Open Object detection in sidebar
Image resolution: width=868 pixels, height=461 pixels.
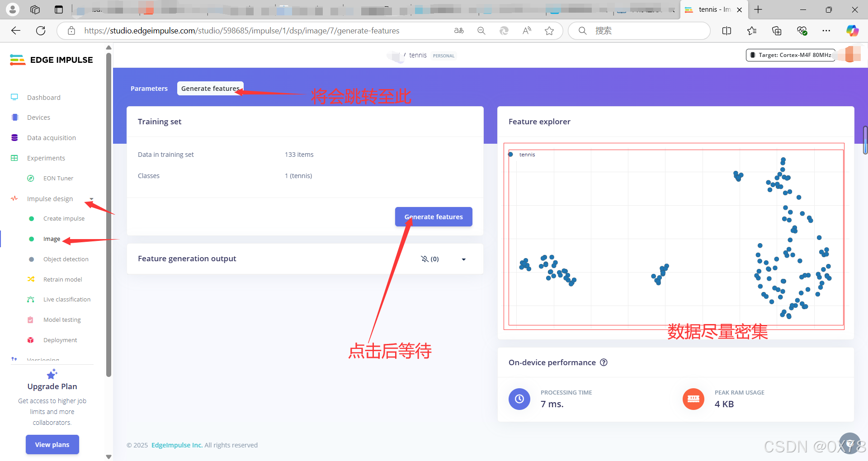tap(66, 259)
